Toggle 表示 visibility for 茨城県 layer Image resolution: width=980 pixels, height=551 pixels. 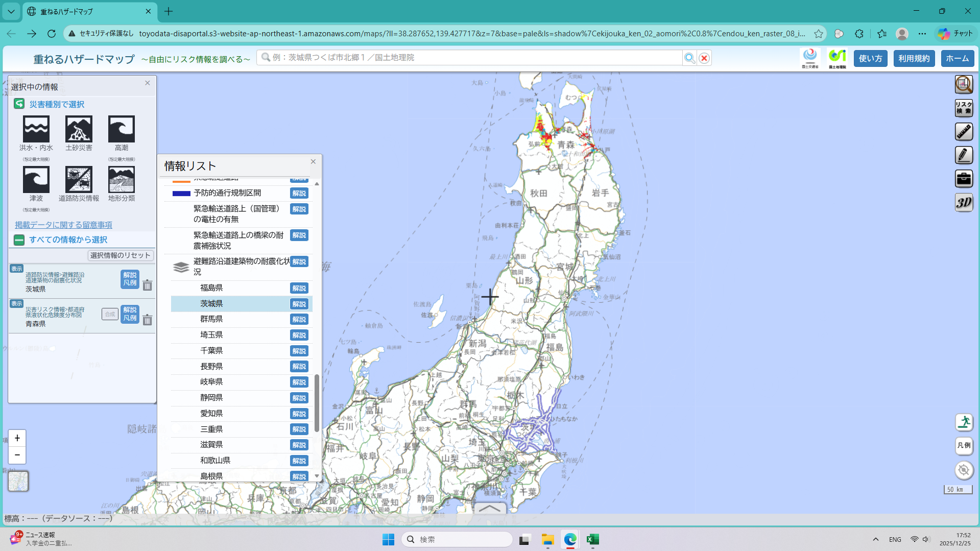point(17,269)
